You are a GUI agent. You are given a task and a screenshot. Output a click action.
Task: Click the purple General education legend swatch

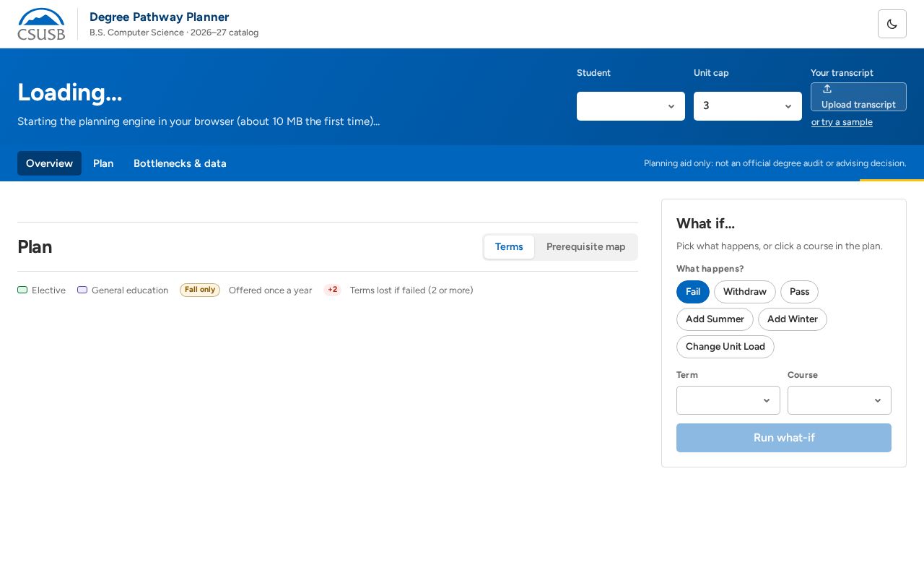click(x=82, y=290)
